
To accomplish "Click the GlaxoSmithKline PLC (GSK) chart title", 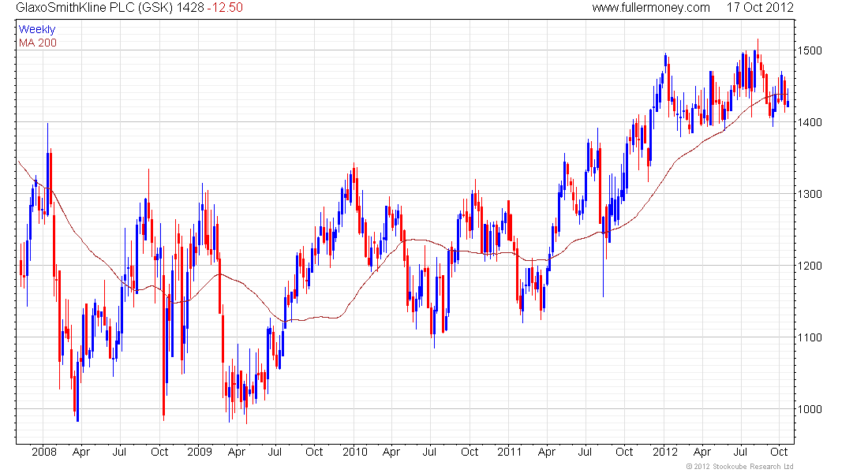I will pos(94,8).
